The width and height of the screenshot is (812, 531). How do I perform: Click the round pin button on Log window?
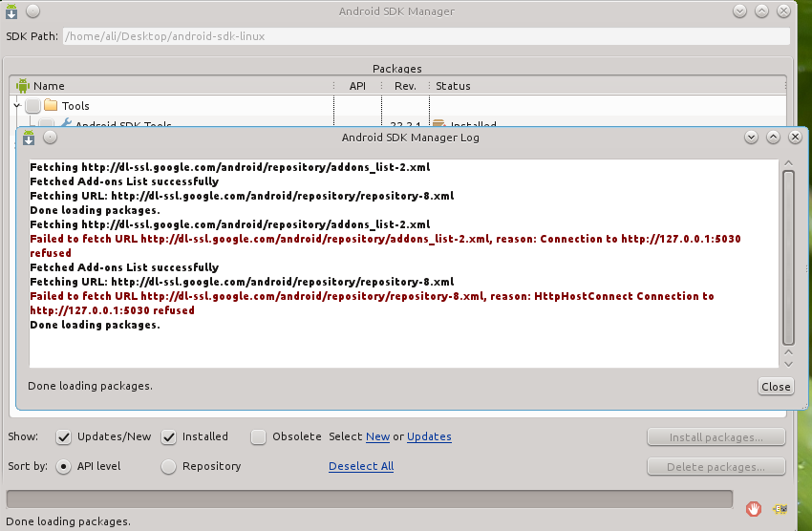[50, 138]
